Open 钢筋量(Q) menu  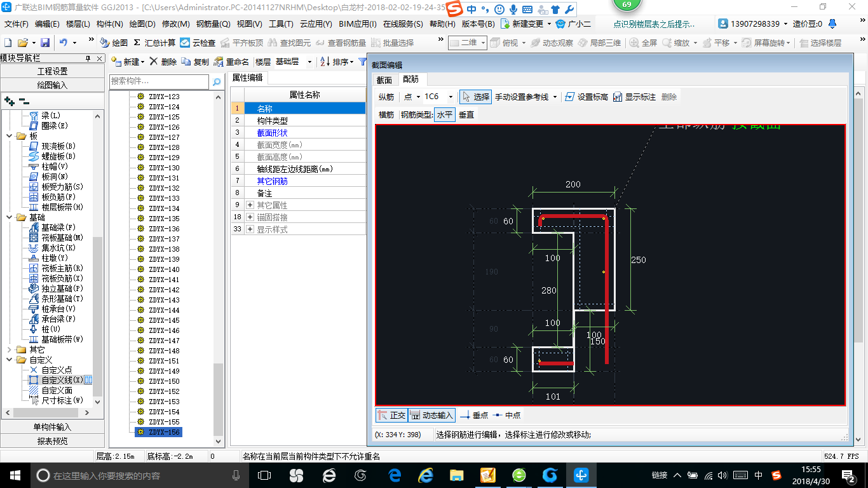214,24
